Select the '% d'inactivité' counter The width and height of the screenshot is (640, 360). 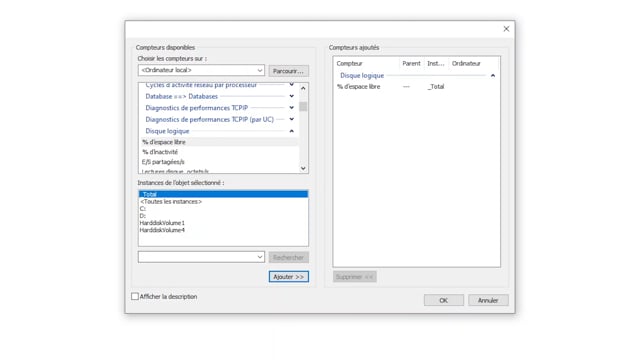tap(219, 152)
